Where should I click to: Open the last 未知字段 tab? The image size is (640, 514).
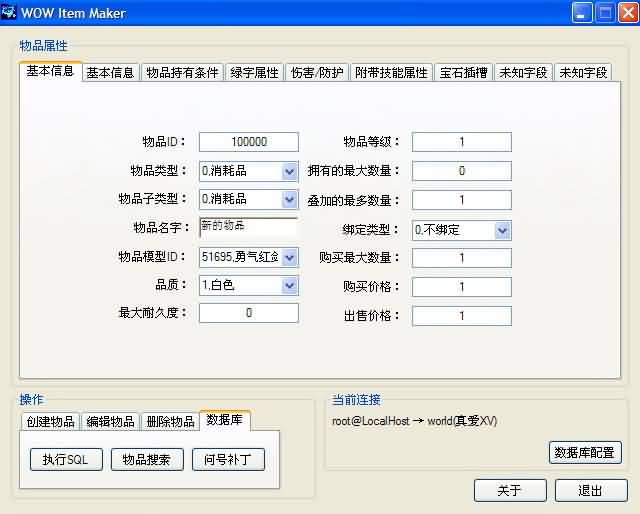(583, 73)
